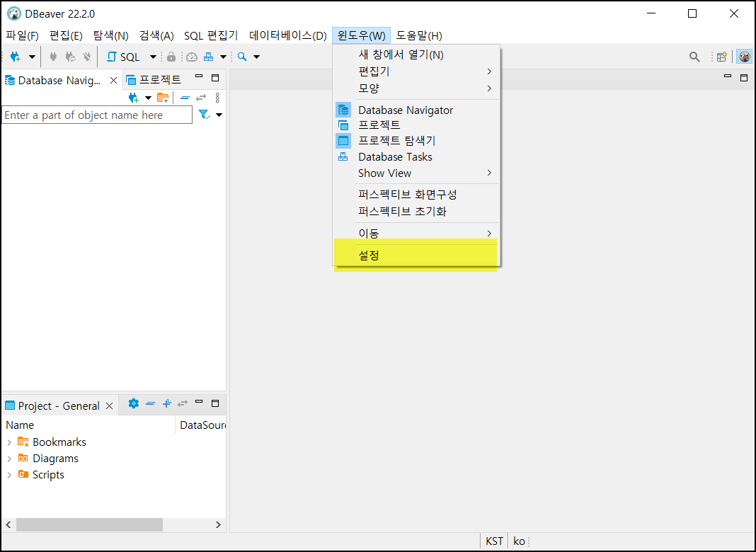The width and height of the screenshot is (756, 552).
Task: Select 퍼스펙티브 초기화 menu entry
Action: 416,211
